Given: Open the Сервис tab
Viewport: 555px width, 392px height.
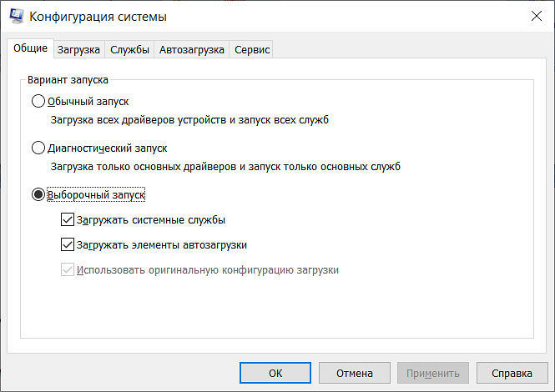Looking at the screenshot, I should [252, 50].
